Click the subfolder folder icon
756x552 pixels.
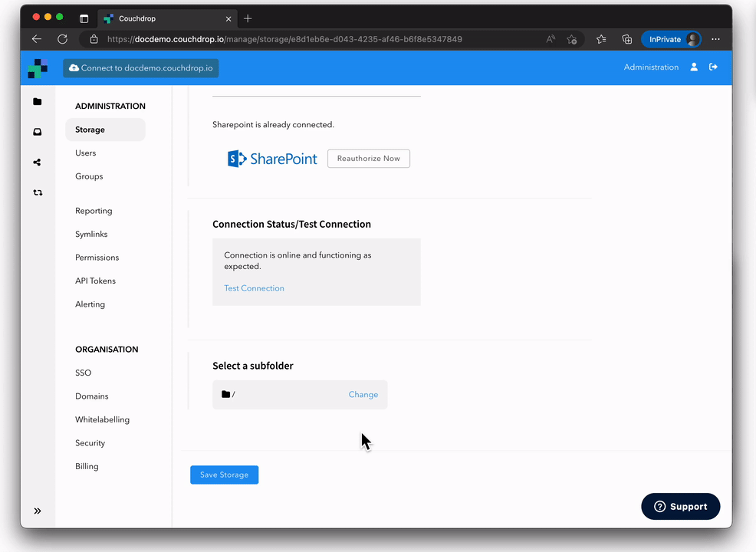pos(225,394)
